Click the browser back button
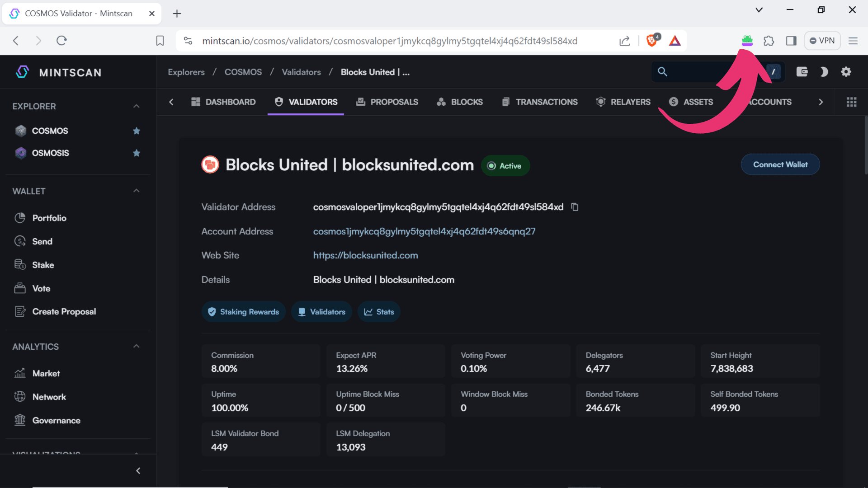 tap(16, 41)
